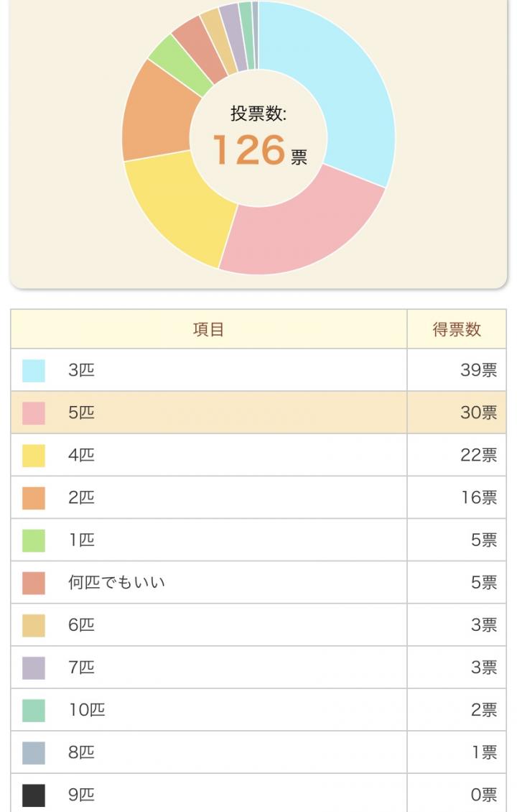
Task: Click the light blue 3匹 color swatch
Action: coord(34,371)
